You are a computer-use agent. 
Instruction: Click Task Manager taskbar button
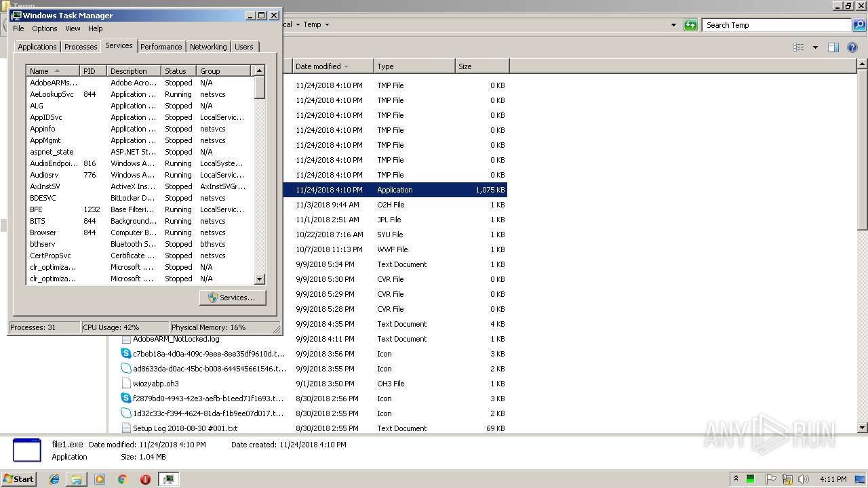pyautogui.click(x=168, y=479)
